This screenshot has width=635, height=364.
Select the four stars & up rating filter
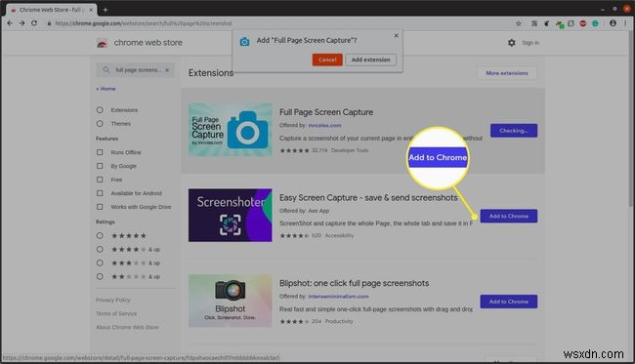tap(100, 249)
